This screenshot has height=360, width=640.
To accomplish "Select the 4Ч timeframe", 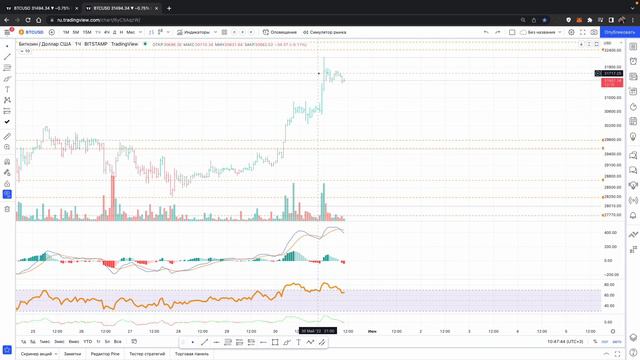I will (107, 32).
